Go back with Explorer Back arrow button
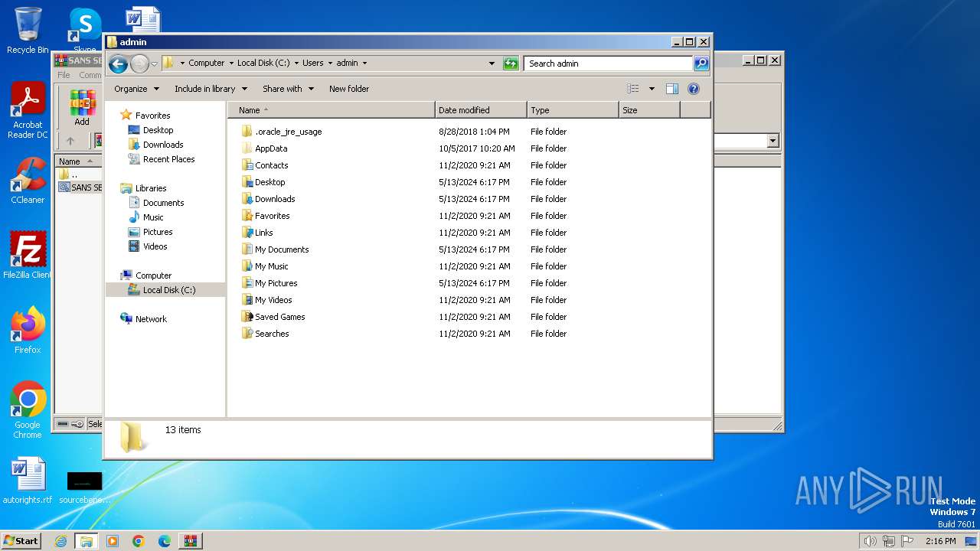The width and height of the screenshot is (980, 551). 118,64
